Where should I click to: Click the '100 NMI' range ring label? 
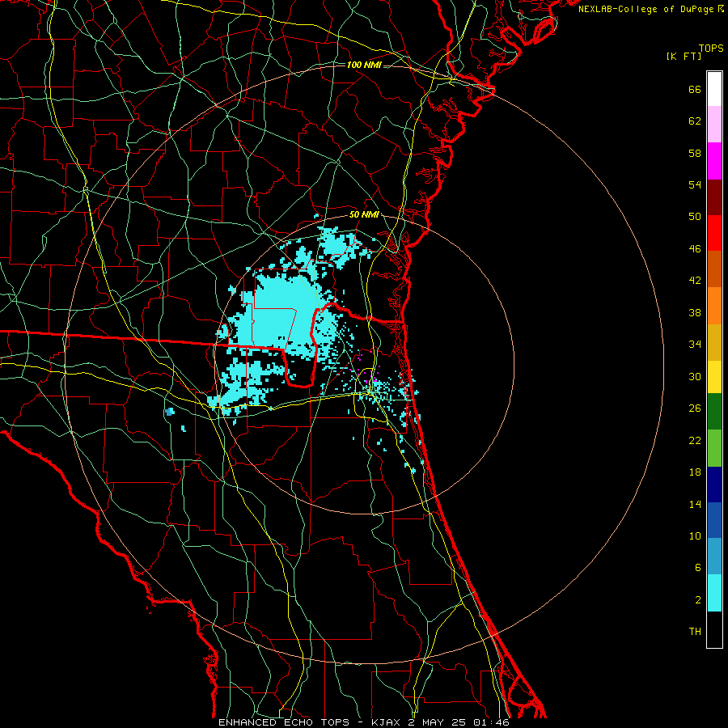pyautogui.click(x=365, y=65)
